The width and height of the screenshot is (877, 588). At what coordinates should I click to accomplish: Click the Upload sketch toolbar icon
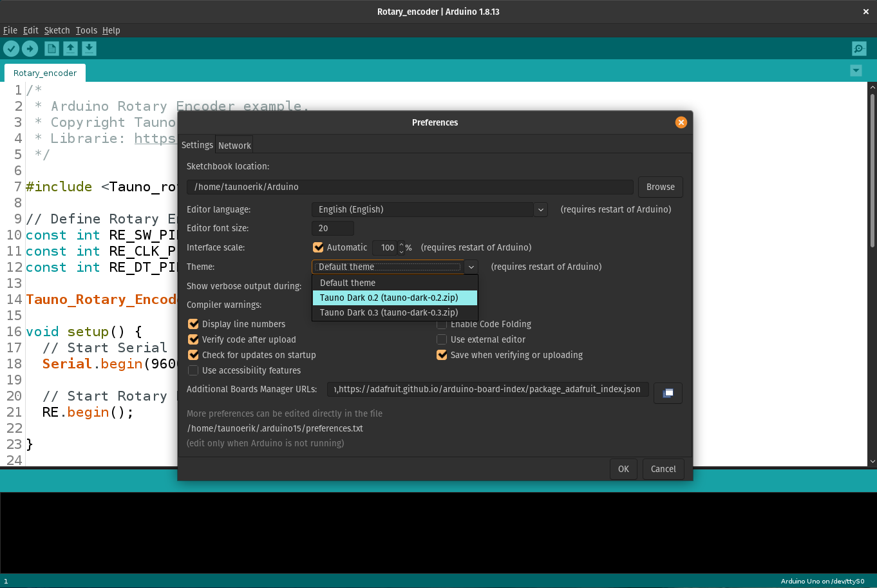pos(30,48)
